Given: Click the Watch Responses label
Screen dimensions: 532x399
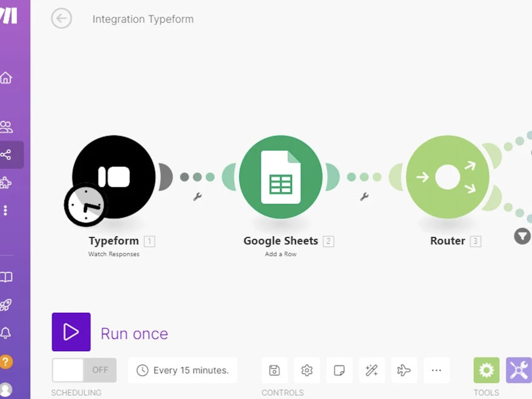Looking at the screenshot, I should click(x=114, y=254).
